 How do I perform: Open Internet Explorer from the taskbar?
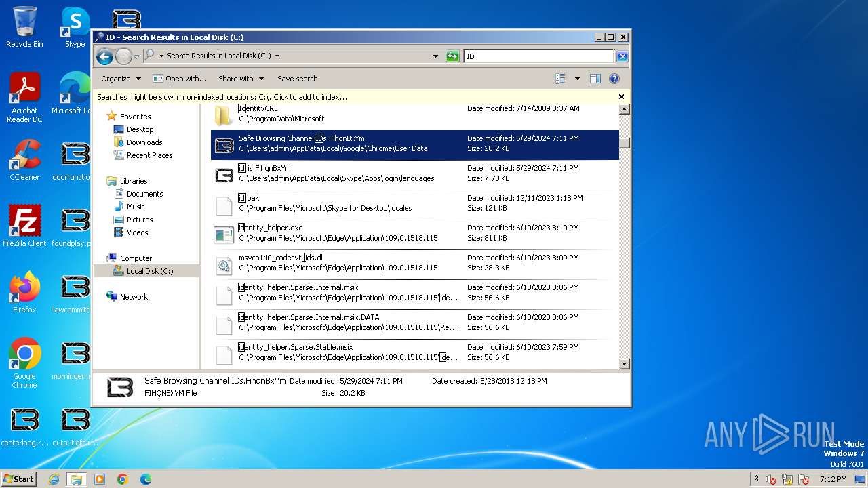tap(54, 479)
